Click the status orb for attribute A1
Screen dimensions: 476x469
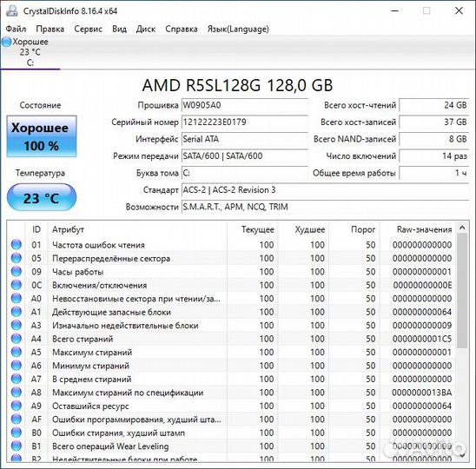tap(17, 312)
